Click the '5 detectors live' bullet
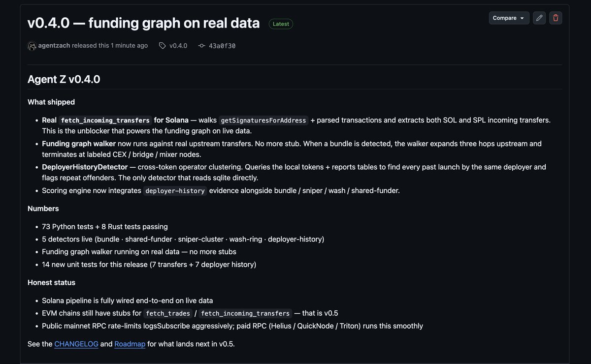This screenshot has width=591, height=364. 183,239
